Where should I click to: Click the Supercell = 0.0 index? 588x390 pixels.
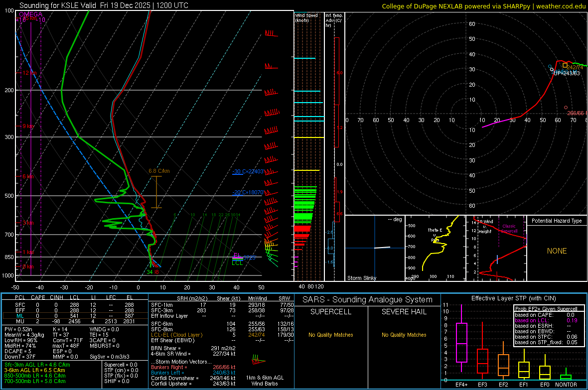(121, 365)
